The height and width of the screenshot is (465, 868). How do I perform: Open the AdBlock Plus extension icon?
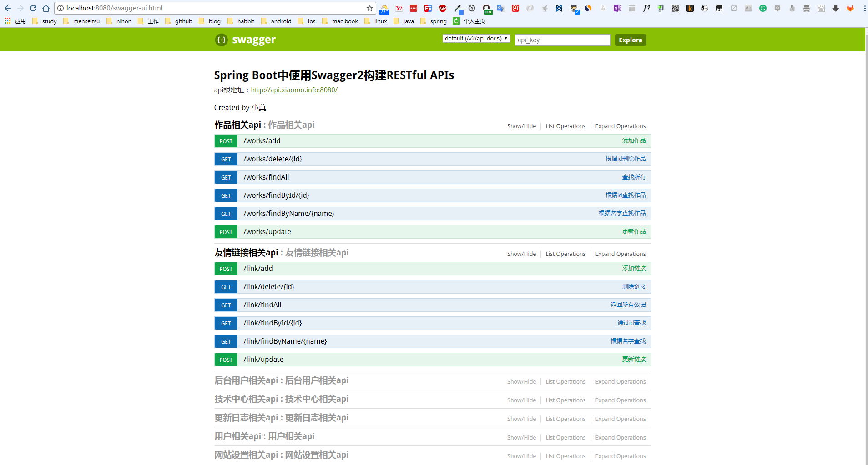tap(443, 8)
